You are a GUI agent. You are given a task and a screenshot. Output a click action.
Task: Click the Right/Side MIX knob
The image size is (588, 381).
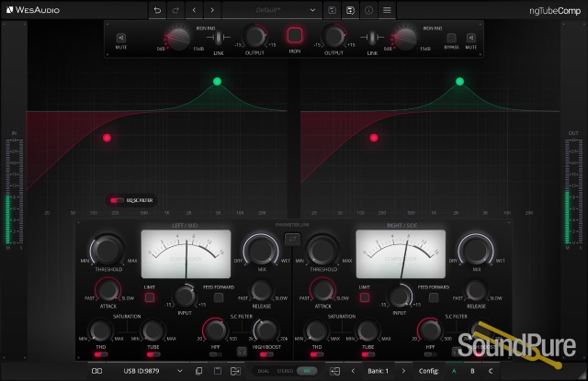coord(476,250)
